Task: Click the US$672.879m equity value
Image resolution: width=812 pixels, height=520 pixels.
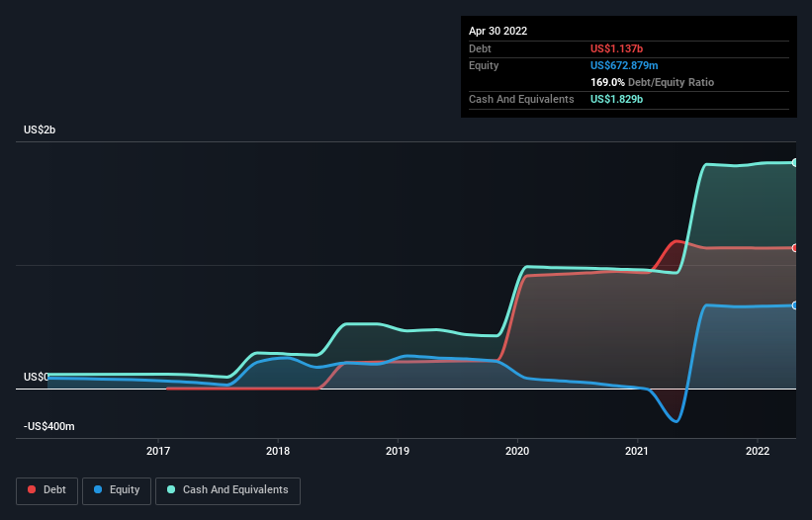Action: [x=624, y=65]
